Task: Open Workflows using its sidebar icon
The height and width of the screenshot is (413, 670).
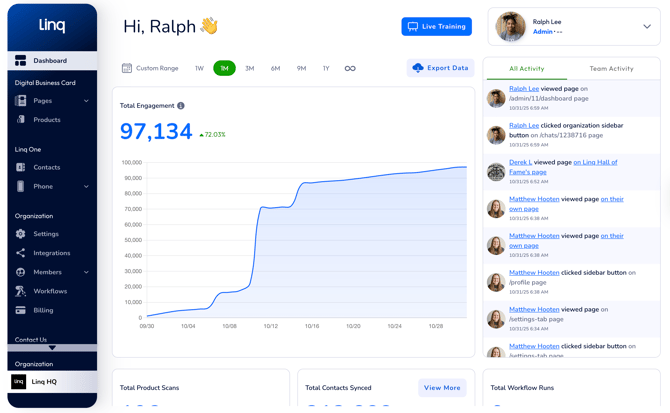Action: (21, 291)
